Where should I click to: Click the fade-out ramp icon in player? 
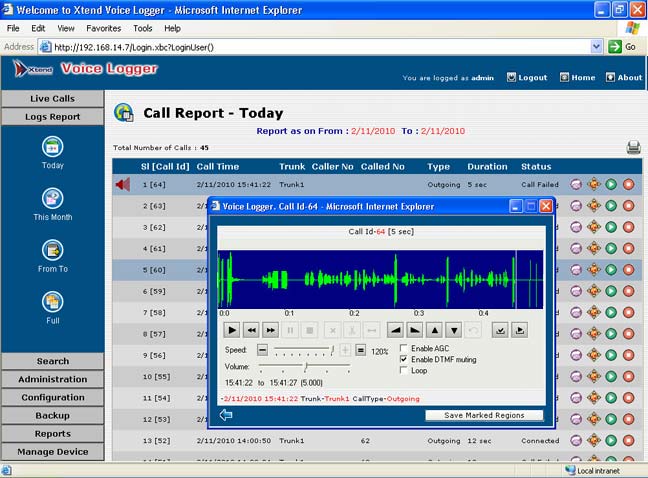click(415, 330)
